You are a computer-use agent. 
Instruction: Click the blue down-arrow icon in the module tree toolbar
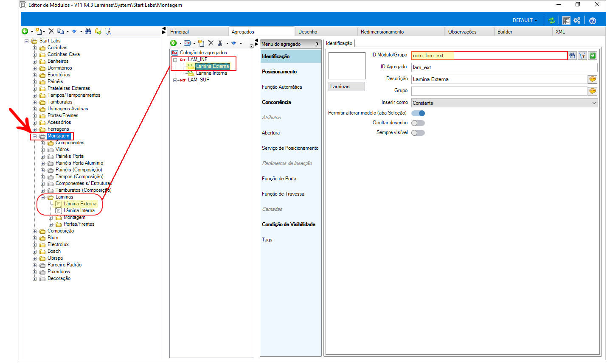coord(74,31)
